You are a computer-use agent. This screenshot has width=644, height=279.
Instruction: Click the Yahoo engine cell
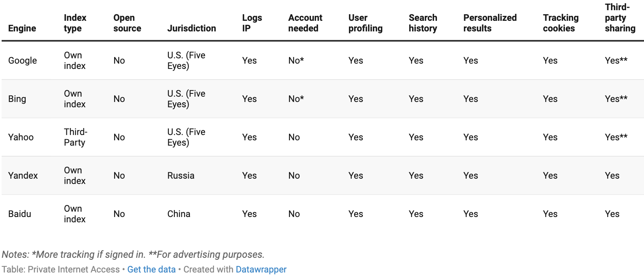21,137
